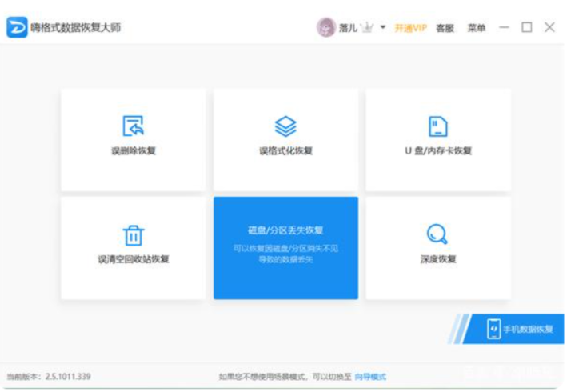Click the recycle bin trash icon
This screenshot has width=567, height=392.
click(x=134, y=235)
